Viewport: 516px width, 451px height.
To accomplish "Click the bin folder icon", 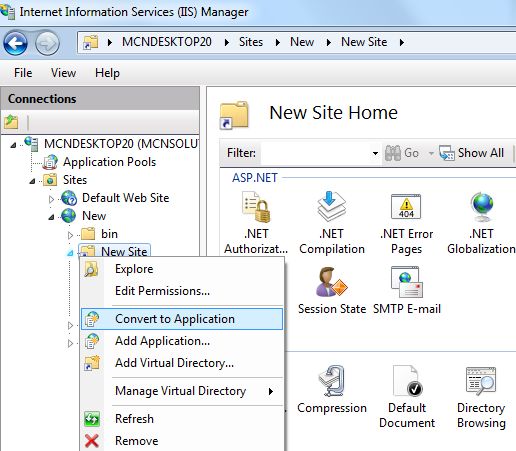I will tap(88, 234).
